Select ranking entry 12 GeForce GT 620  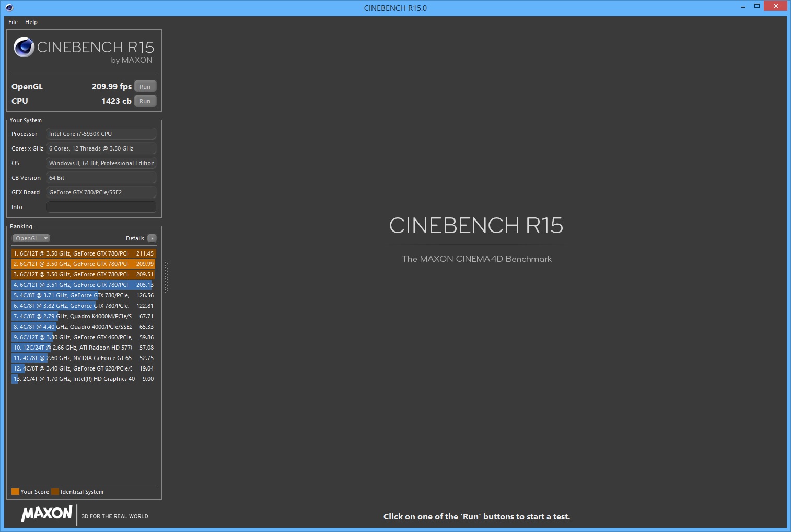pos(84,368)
